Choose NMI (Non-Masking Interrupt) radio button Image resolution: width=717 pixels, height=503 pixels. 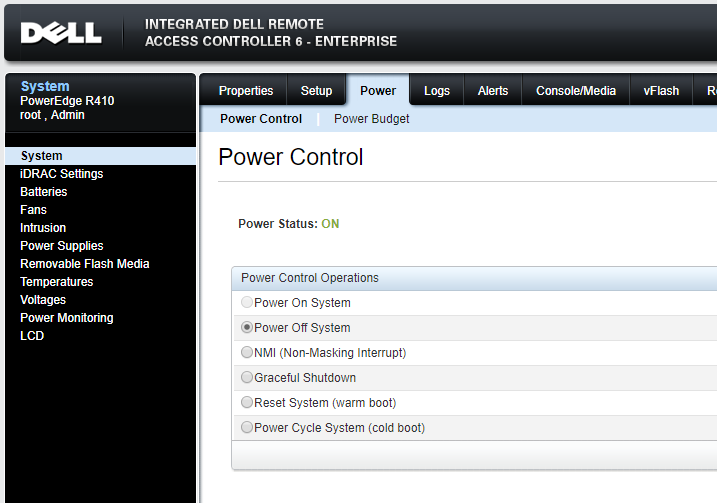point(247,352)
